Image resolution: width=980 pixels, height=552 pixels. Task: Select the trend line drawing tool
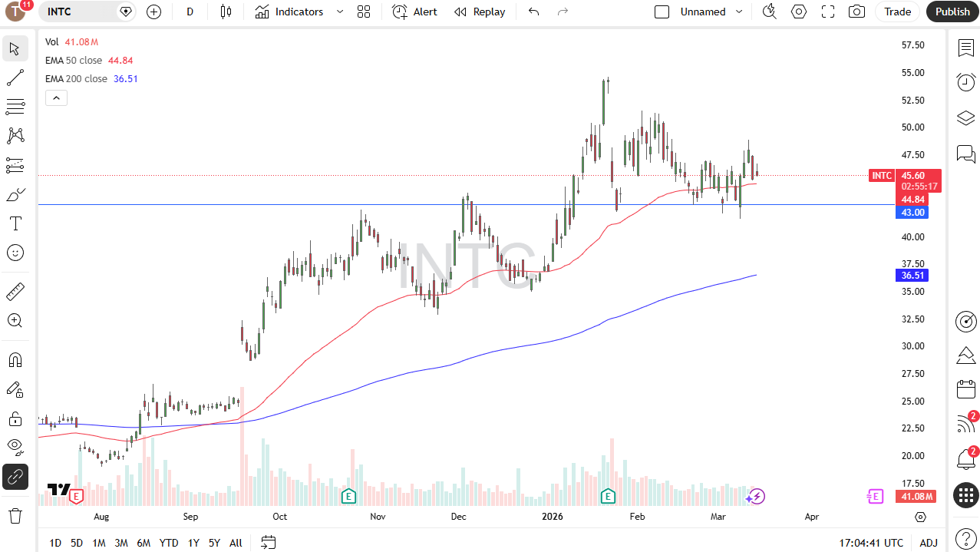(15, 78)
